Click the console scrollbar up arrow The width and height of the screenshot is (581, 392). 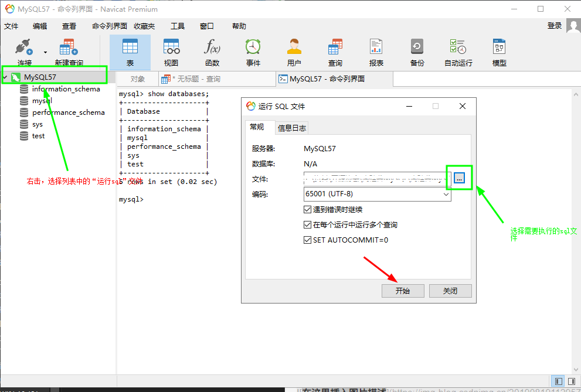click(x=576, y=94)
